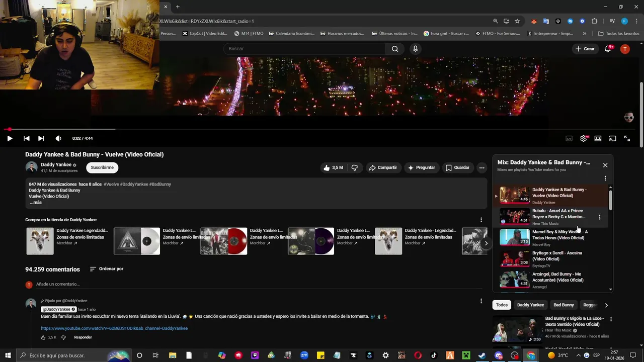Focus the Buscar search field
Viewport: 644px width, 362px height.
click(x=304, y=49)
